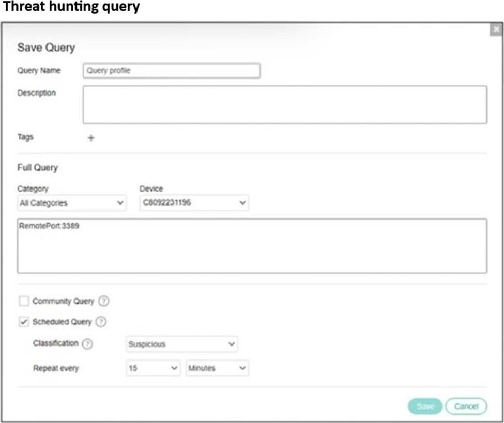Viewport: 504px width, 423px height.
Task: Expand the Device dropdown showing C8092231196
Action: tap(194, 203)
